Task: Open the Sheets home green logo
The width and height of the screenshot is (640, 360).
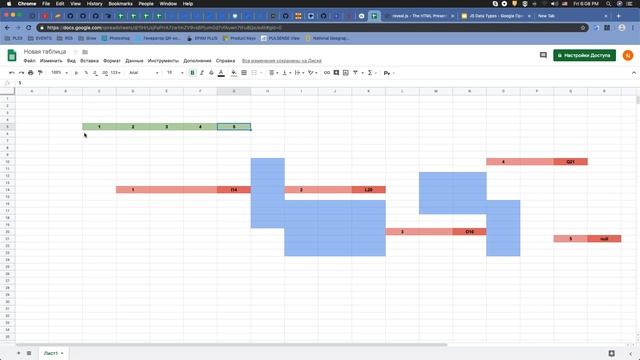Action: pos(12,55)
